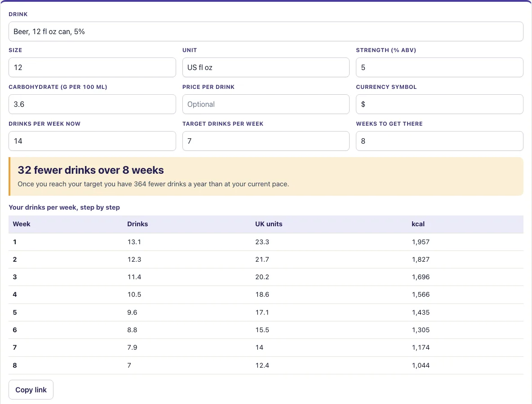Click the Your drinks per week, step by step heading
The width and height of the screenshot is (532, 404).
tap(64, 207)
